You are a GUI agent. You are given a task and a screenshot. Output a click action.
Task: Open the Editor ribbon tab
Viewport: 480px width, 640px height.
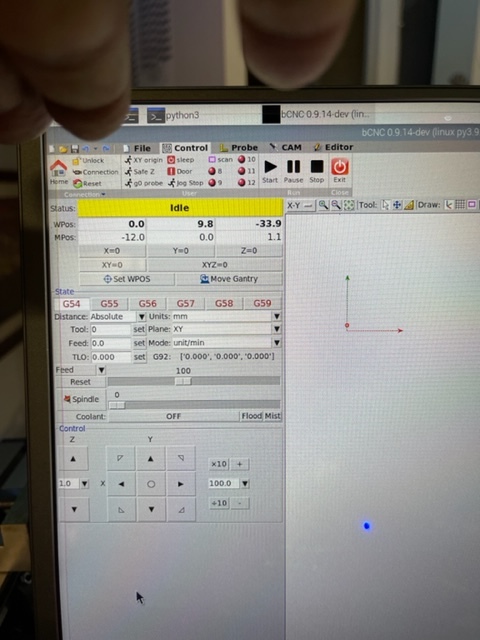click(x=333, y=147)
